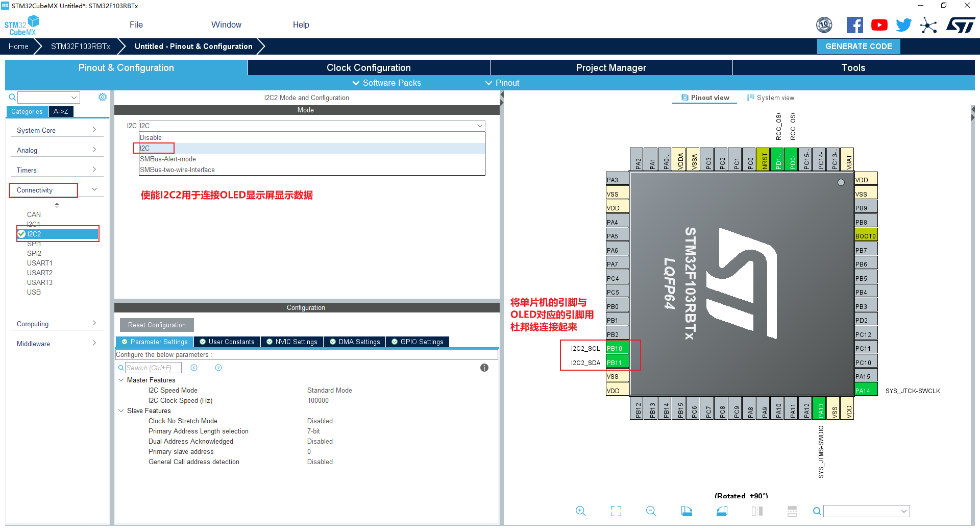Open the NVIC Settings tab
980x531 pixels.
(292, 342)
